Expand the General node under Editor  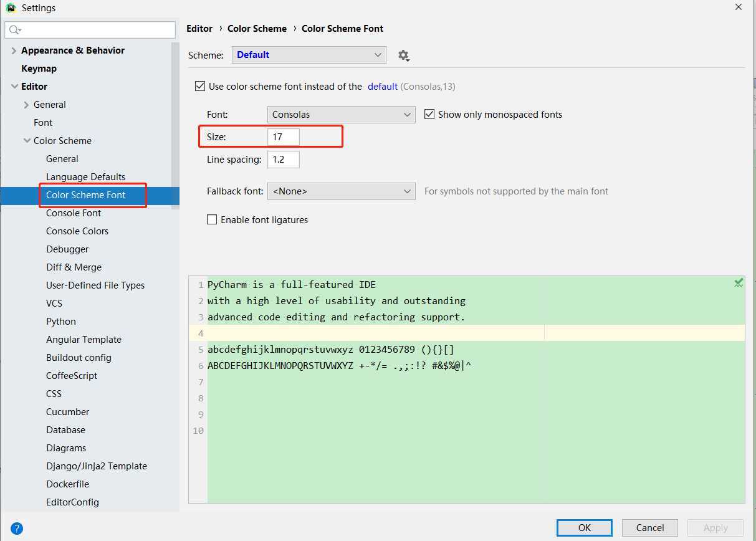tap(26, 105)
